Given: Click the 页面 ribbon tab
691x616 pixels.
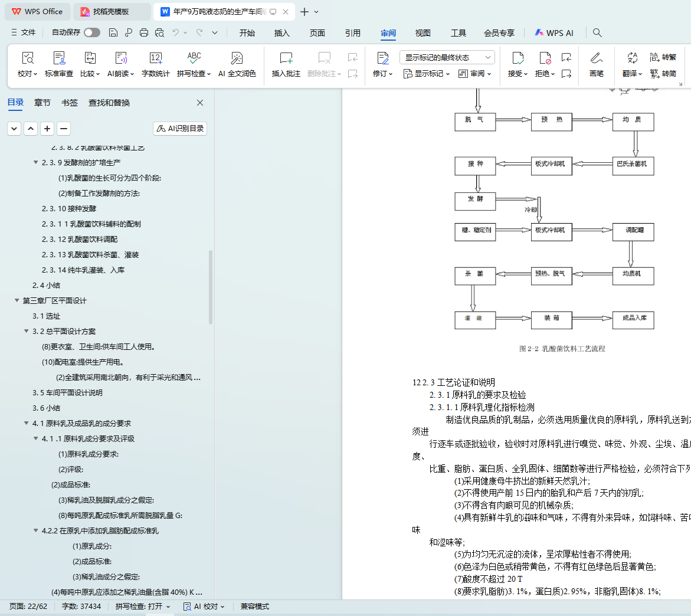Looking at the screenshot, I should pyautogui.click(x=317, y=32).
